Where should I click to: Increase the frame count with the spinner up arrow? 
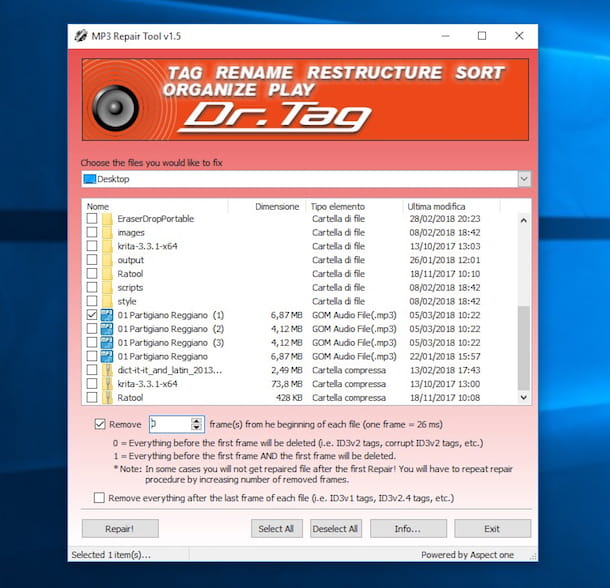pyautogui.click(x=197, y=421)
